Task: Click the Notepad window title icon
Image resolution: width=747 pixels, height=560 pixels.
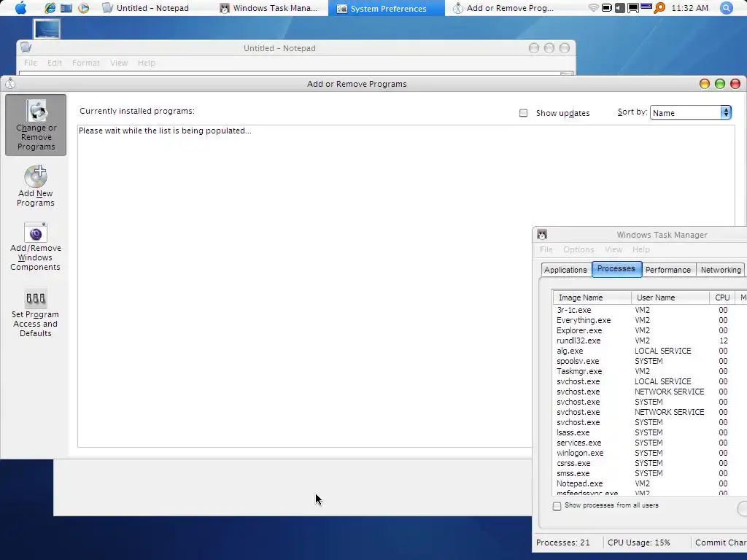Action: 26,47
